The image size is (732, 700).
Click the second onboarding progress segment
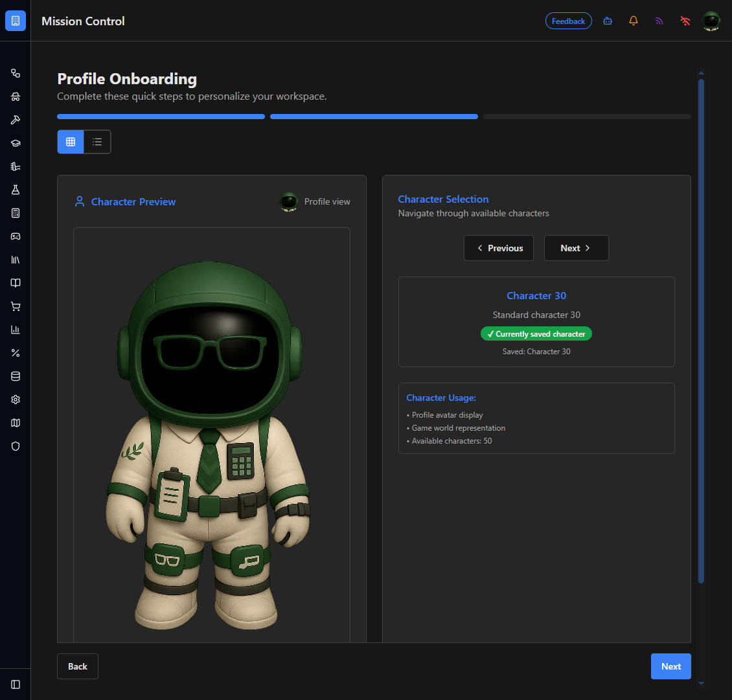pyautogui.click(x=374, y=117)
